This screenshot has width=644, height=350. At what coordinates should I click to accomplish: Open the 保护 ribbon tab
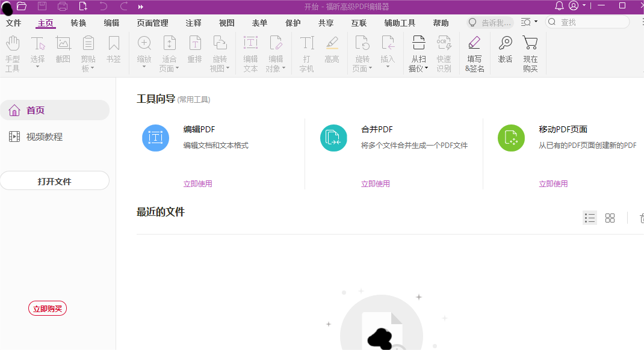(293, 23)
